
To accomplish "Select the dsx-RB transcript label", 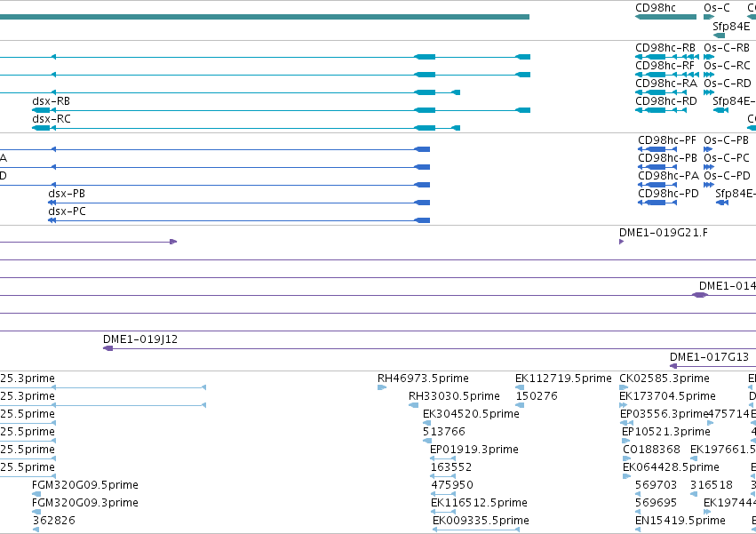I will point(52,100).
